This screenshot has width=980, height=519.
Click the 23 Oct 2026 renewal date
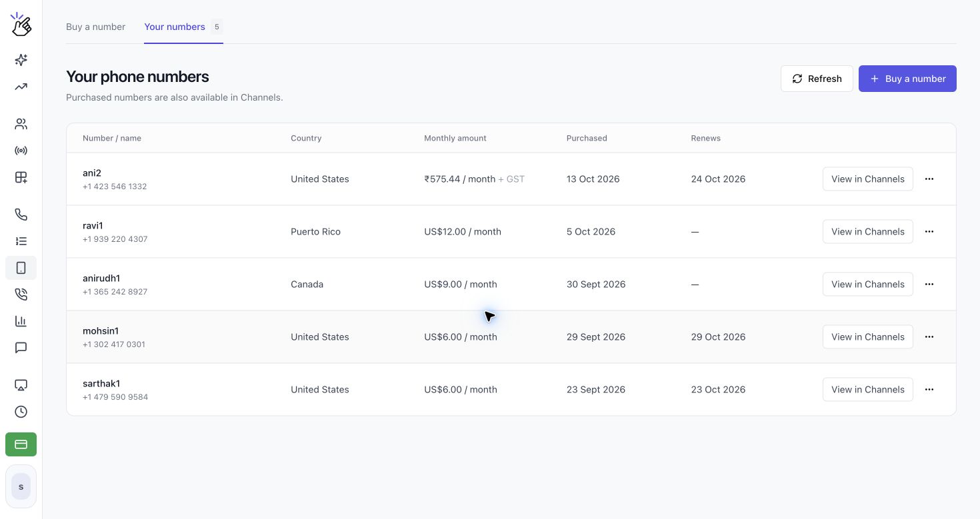[718, 390]
